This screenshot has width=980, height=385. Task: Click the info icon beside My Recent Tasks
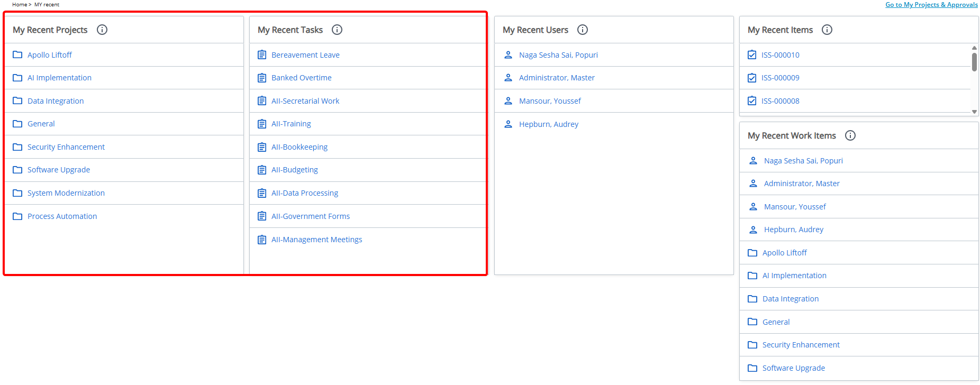[337, 30]
